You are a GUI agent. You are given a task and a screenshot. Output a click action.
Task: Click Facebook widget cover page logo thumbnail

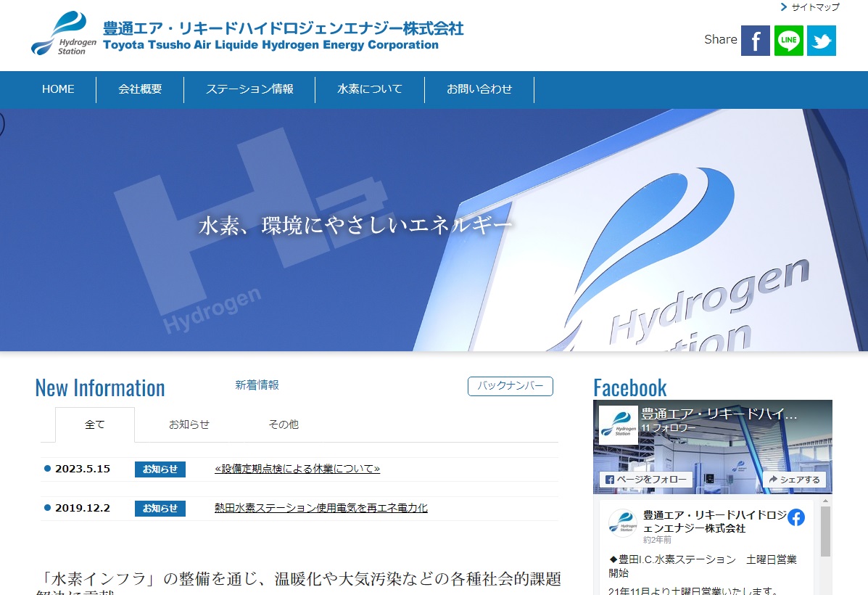(619, 425)
